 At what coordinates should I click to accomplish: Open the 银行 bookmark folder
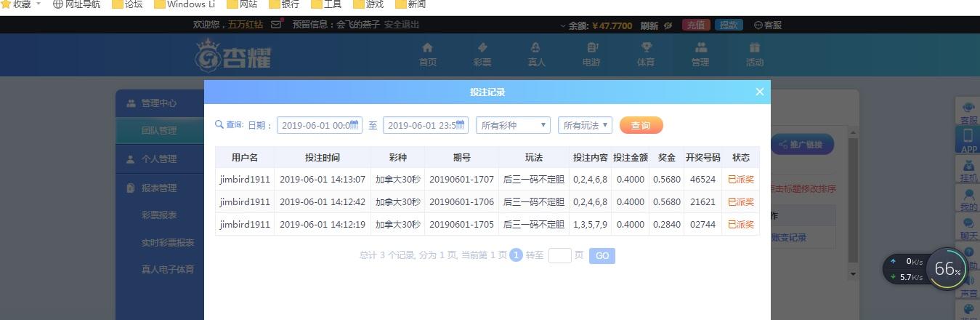pos(284,4)
